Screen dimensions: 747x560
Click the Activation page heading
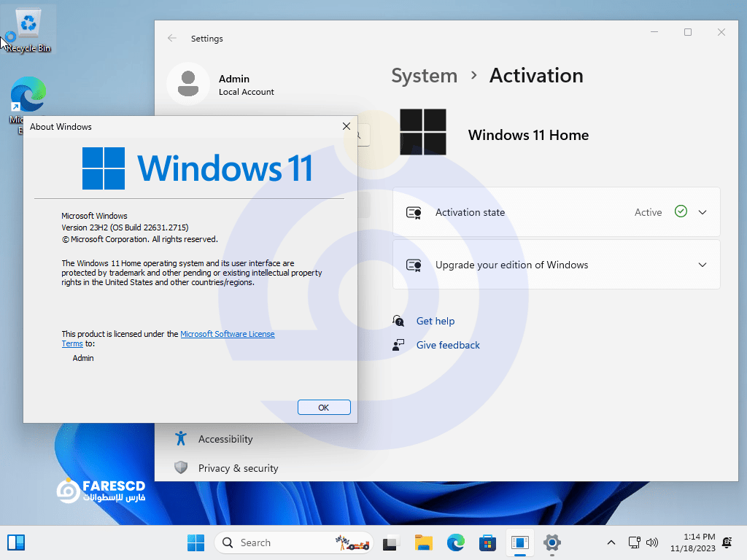tap(536, 76)
